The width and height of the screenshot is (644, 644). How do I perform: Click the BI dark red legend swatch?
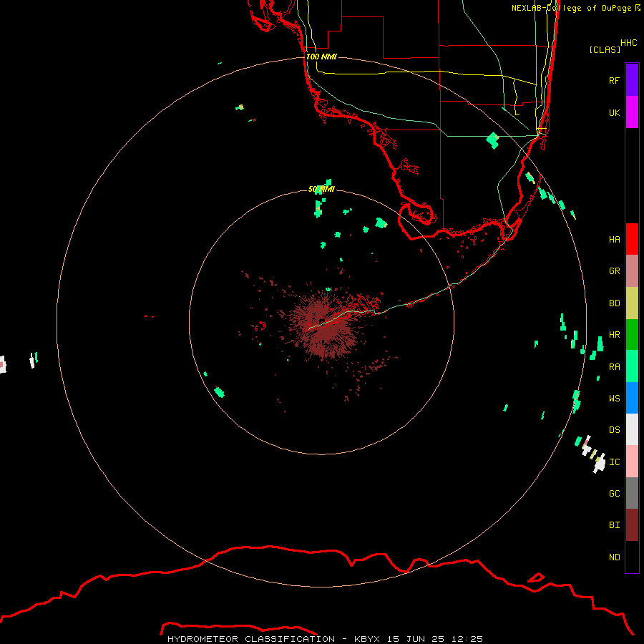coord(632,525)
